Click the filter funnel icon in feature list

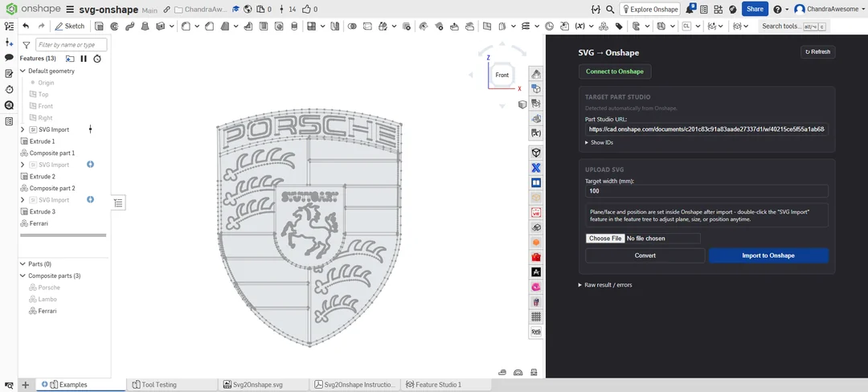tap(26, 45)
